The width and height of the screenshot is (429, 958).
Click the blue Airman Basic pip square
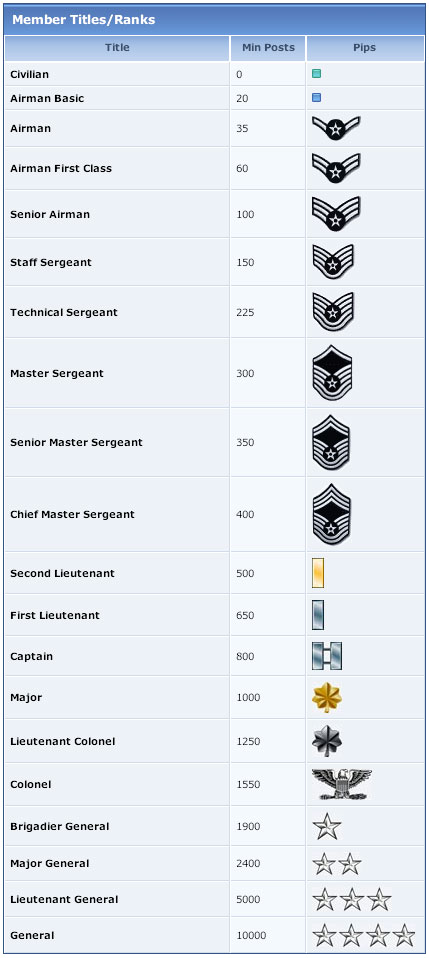tap(317, 98)
